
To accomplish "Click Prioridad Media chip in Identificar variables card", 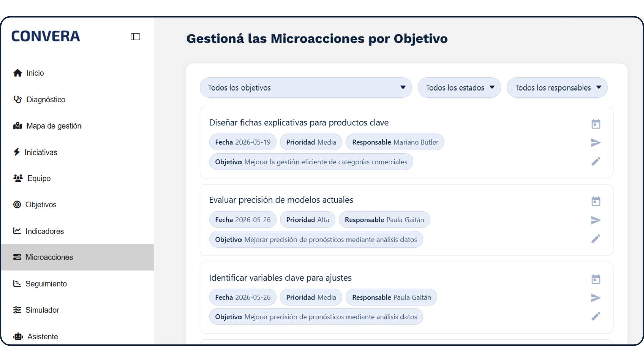I will coord(311,297).
